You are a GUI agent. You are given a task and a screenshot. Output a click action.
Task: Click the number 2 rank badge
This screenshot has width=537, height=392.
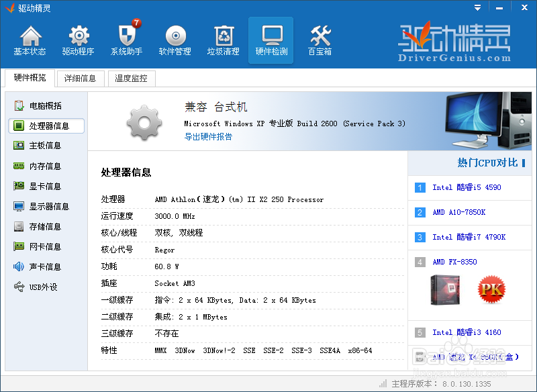[420, 212]
